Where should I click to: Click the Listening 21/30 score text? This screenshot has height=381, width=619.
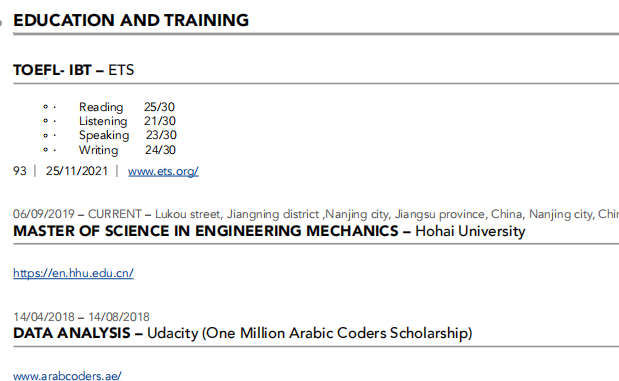[x=159, y=121]
